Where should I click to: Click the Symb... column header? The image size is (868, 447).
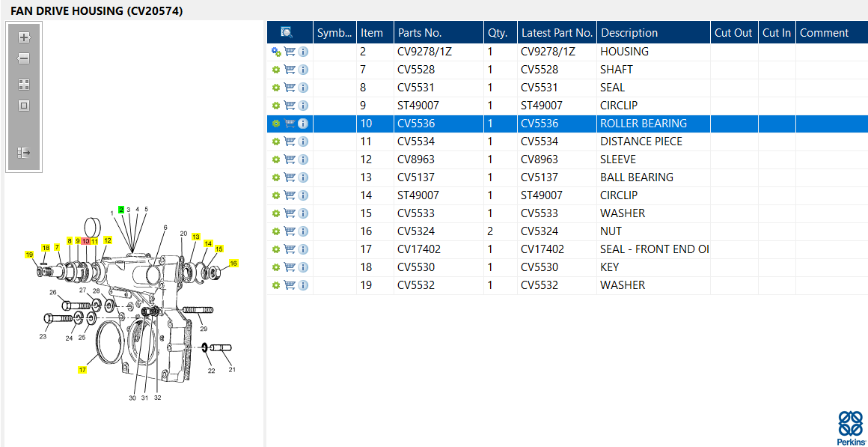click(x=335, y=33)
